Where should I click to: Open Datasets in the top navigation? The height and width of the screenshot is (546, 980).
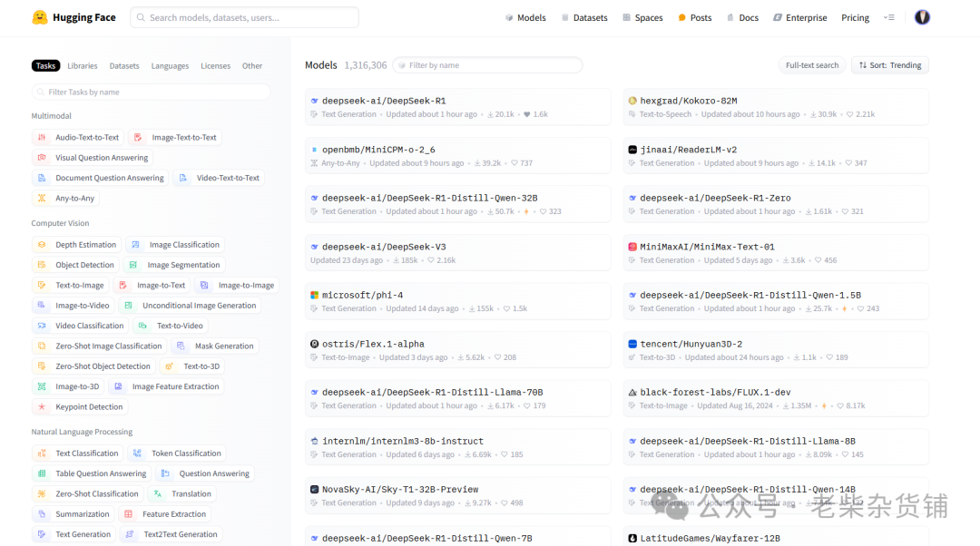pos(584,17)
